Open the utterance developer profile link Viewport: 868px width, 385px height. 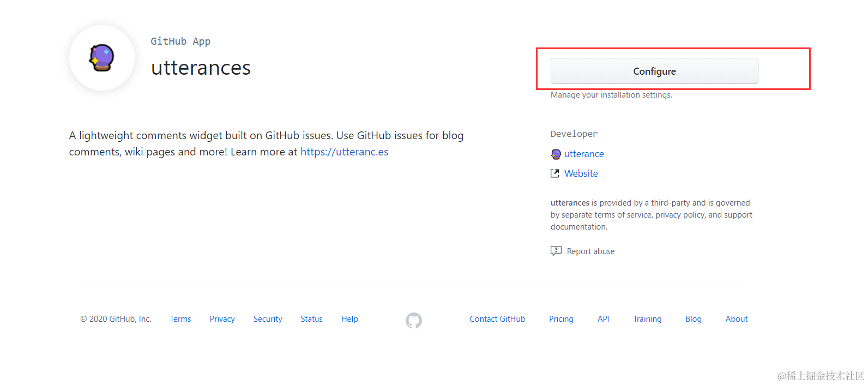coord(584,154)
